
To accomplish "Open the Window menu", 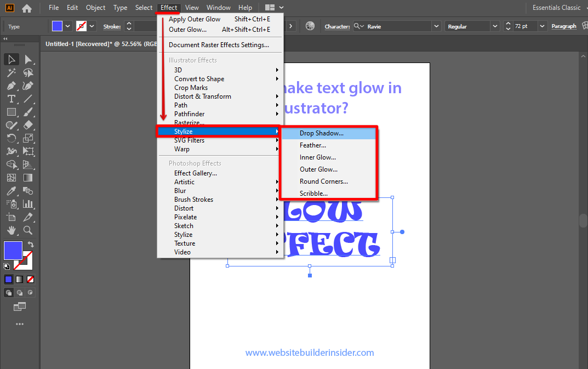I will click(x=219, y=7).
